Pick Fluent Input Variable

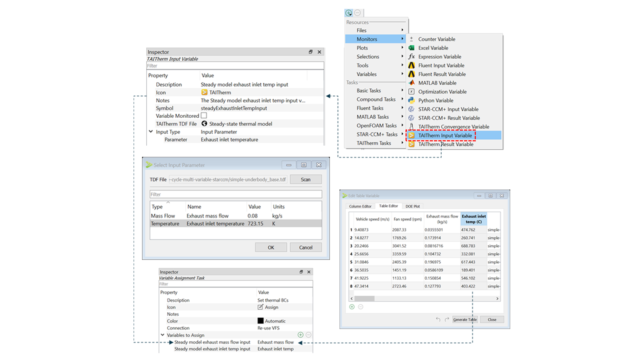(x=441, y=65)
